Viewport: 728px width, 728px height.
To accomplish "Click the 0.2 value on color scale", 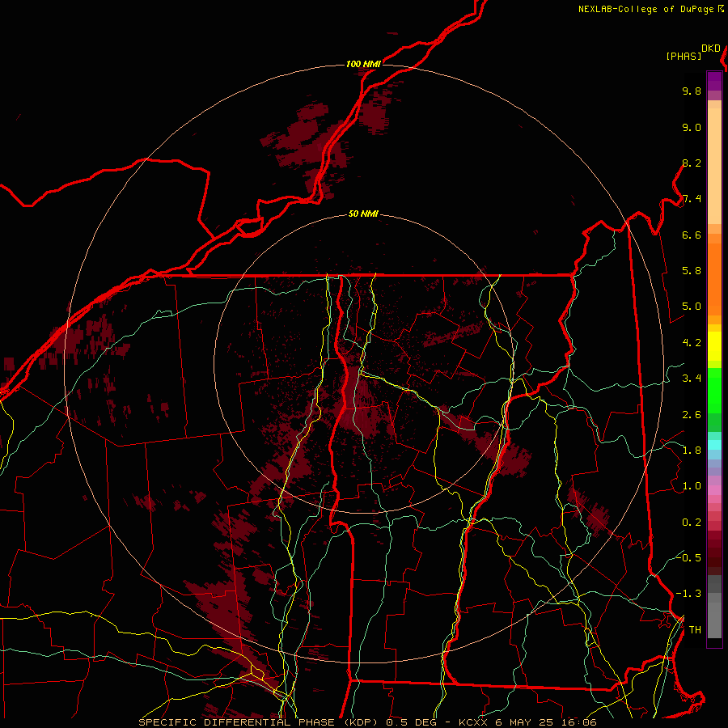I will click(692, 523).
